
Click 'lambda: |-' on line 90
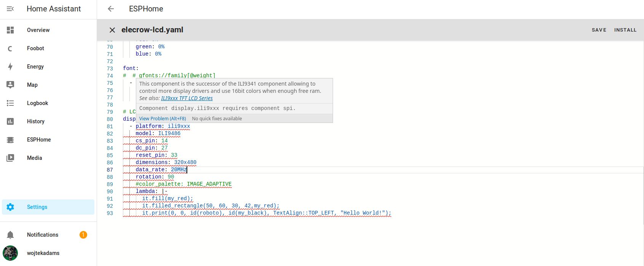point(151,191)
